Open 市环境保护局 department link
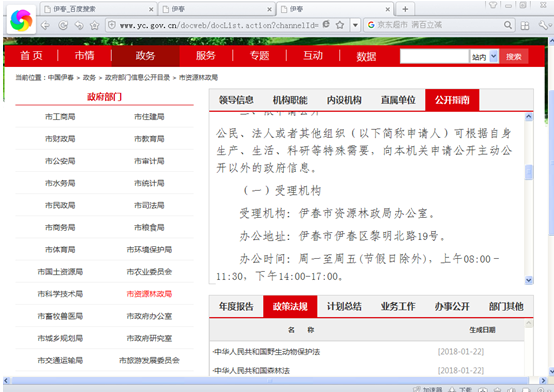Image resolution: width=554 pixels, height=392 pixels. pos(149,250)
